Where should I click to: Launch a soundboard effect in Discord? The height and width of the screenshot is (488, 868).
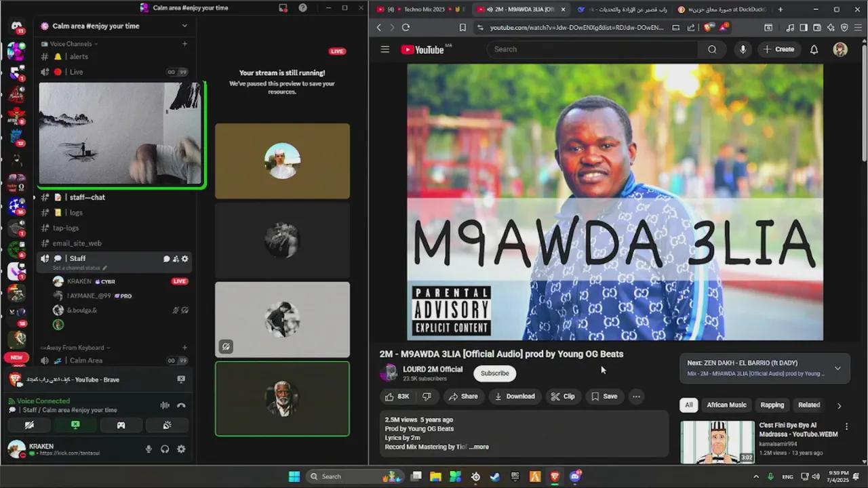(x=167, y=425)
